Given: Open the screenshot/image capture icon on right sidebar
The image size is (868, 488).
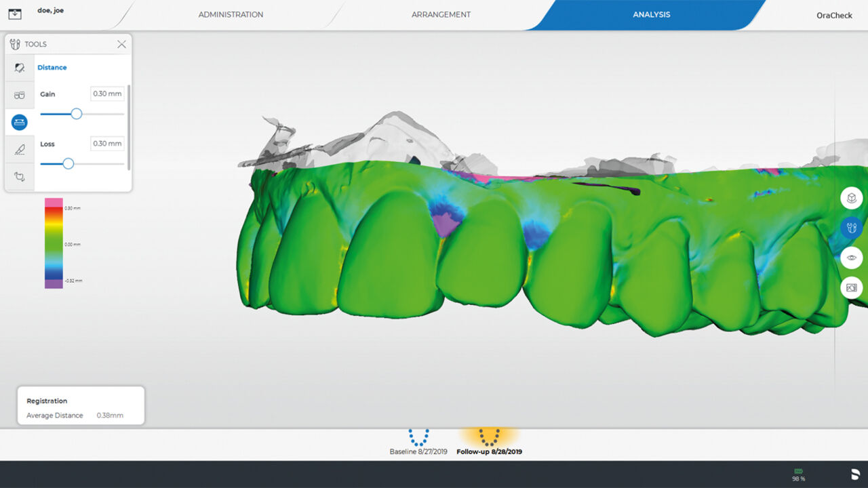Looking at the screenshot, I should click(851, 287).
